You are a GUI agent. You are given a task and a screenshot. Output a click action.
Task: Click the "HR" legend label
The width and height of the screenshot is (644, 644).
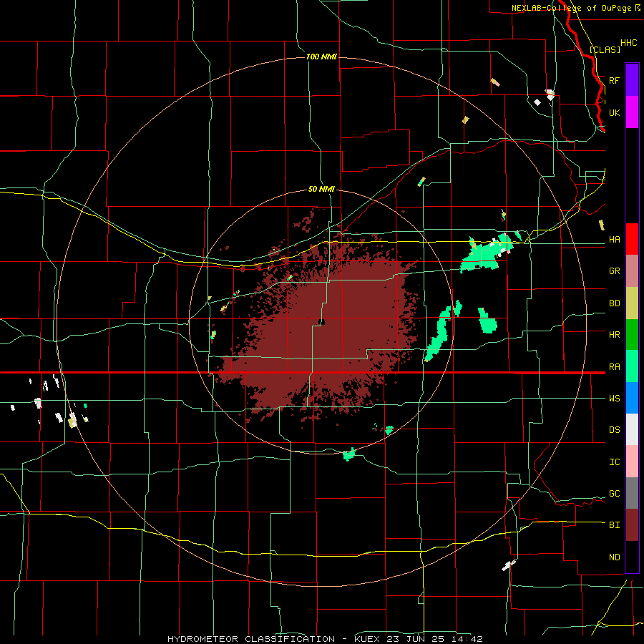[x=614, y=335]
